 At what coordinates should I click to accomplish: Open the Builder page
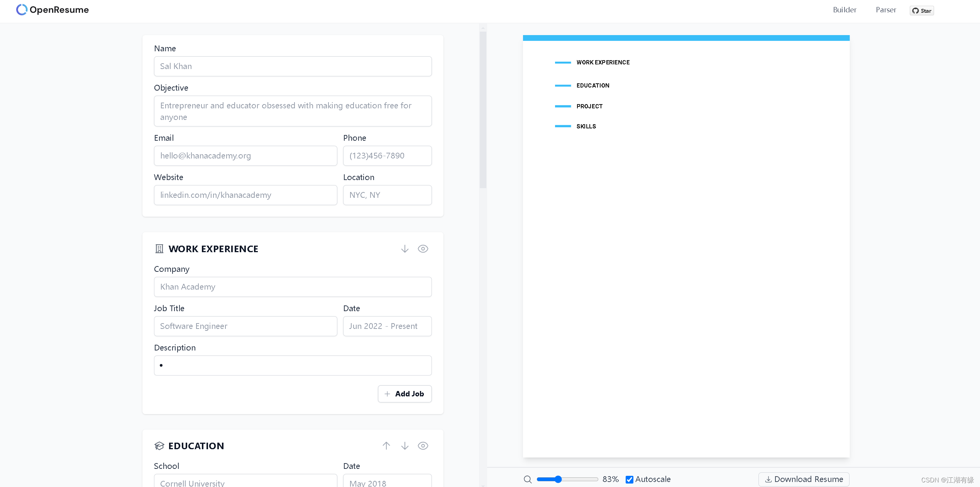click(845, 10)
